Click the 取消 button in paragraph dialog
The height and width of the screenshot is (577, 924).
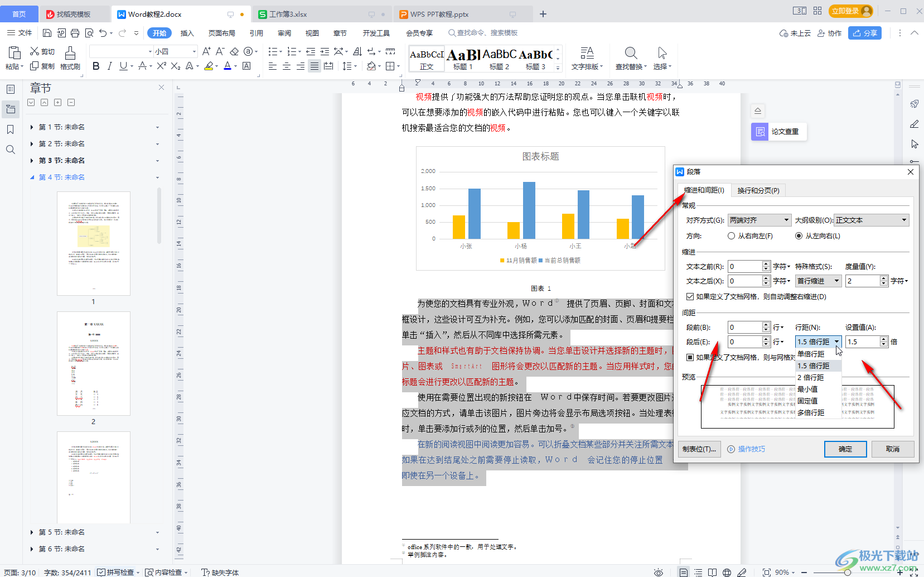(893, 449)
